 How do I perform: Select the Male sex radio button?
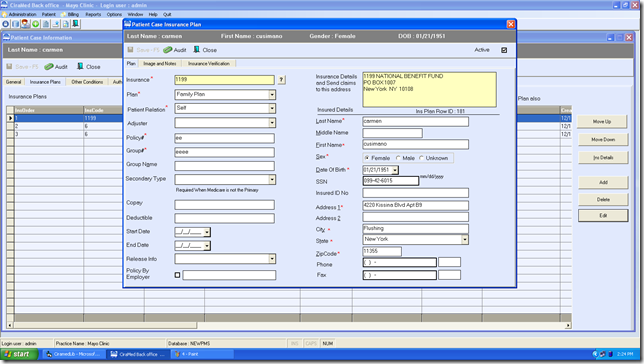pos(398,158)
